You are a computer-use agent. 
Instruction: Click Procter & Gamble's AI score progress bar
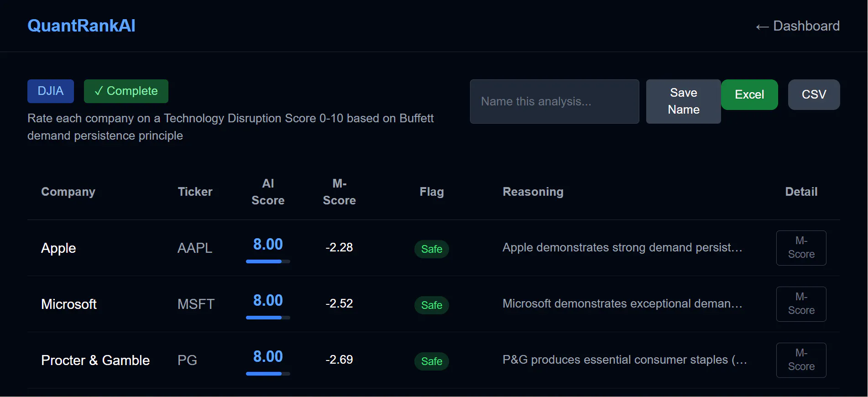268,374
